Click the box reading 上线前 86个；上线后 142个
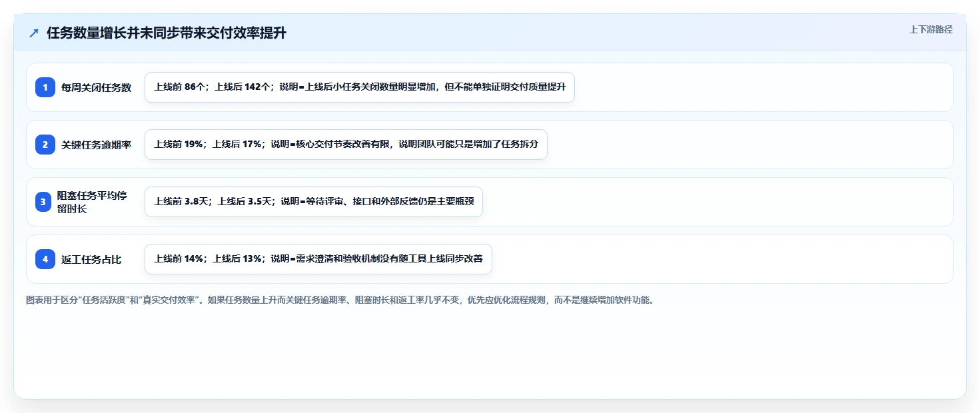 [x=360, y=87]
